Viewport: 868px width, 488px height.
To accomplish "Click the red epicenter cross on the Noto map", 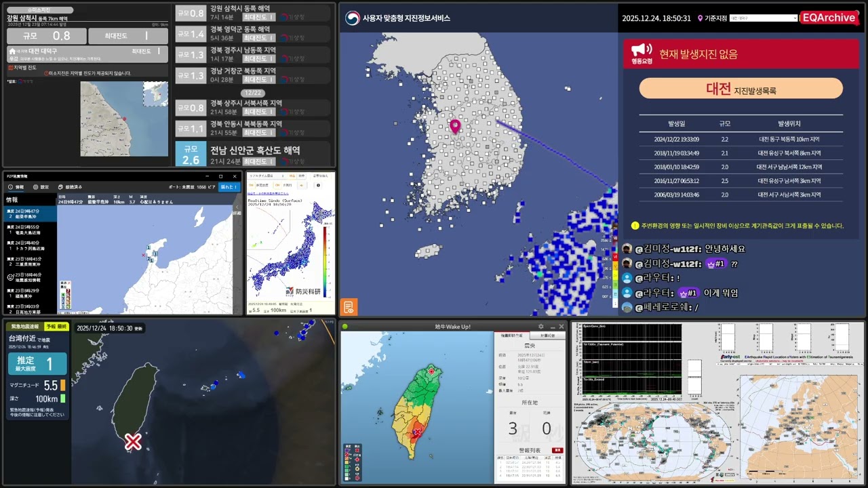I will click(143, 256).
